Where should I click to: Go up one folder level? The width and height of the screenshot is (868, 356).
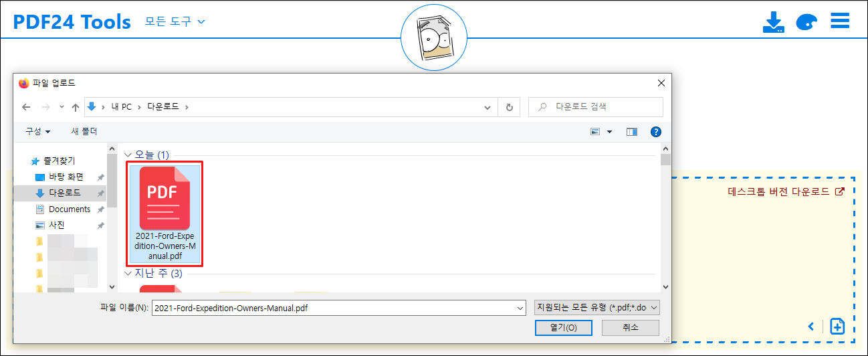[x=76, y=107]
